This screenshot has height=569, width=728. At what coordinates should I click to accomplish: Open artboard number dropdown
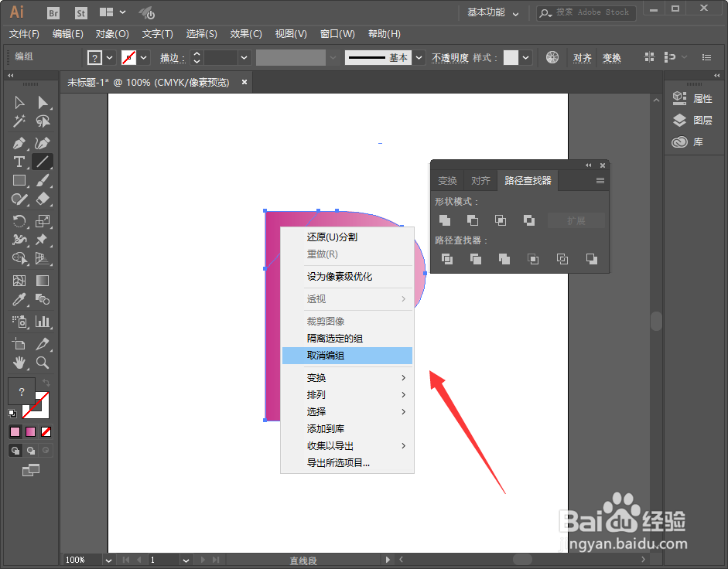[x=186, y=560]
